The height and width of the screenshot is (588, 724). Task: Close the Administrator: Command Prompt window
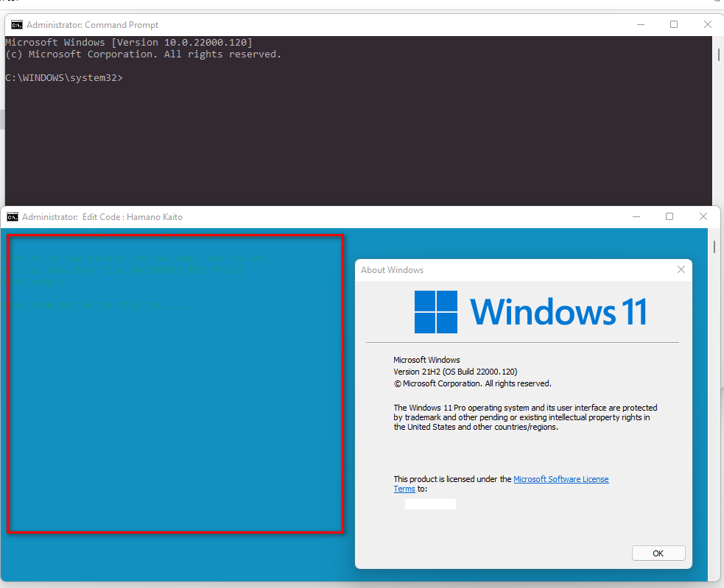707,24
